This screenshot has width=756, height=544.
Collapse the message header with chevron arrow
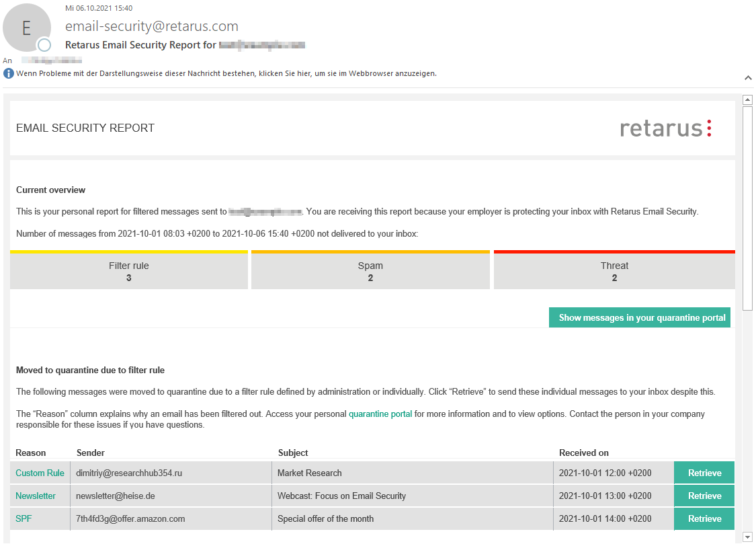pyautogui.click(x=747, y=78)
